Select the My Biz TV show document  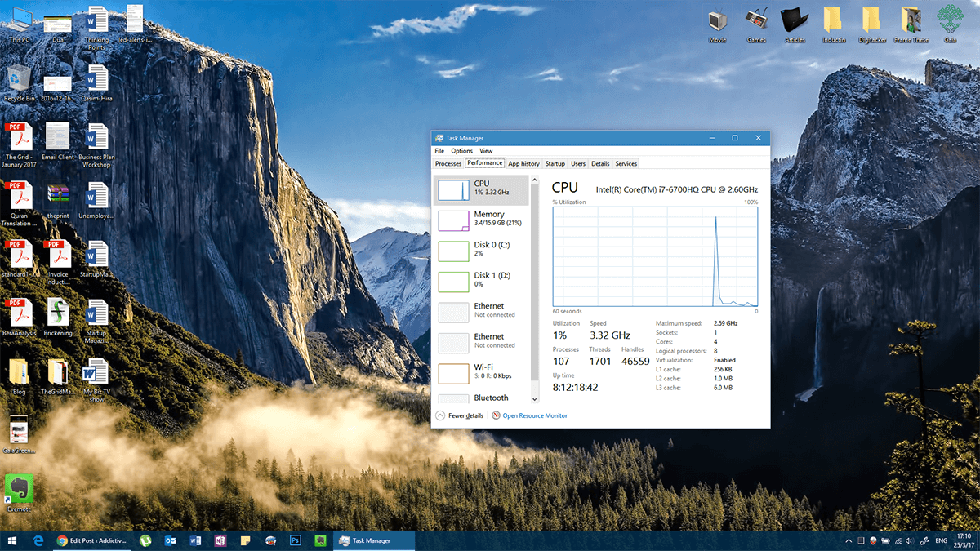[96, 380]
